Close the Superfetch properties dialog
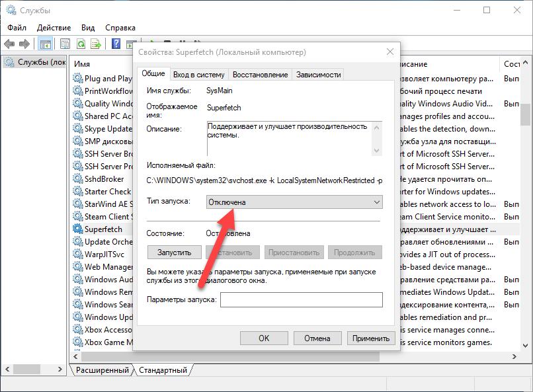Screen dimensions: 533x392 pyautogui.click(x=390, y=52)
